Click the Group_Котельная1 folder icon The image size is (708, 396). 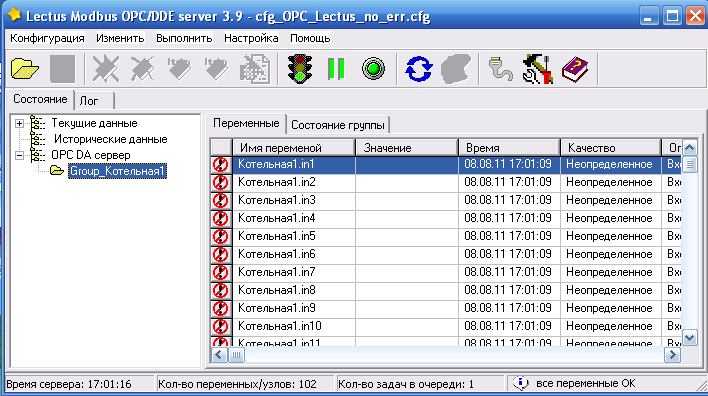57,171
